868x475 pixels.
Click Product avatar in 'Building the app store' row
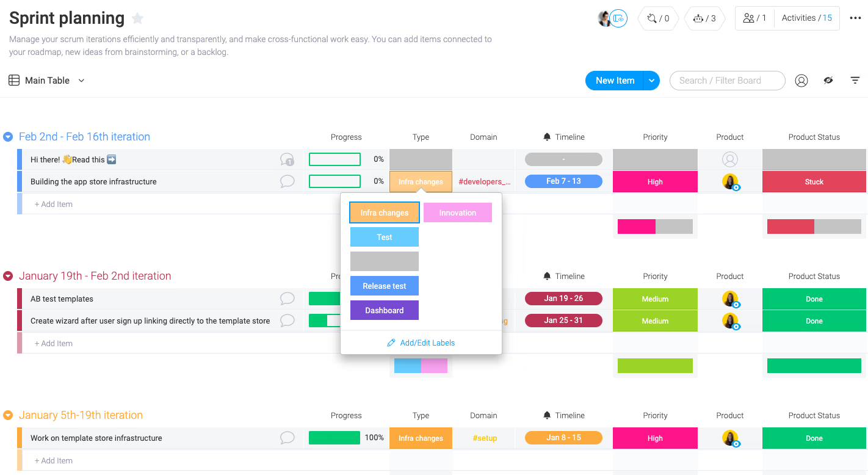point(731,182)
